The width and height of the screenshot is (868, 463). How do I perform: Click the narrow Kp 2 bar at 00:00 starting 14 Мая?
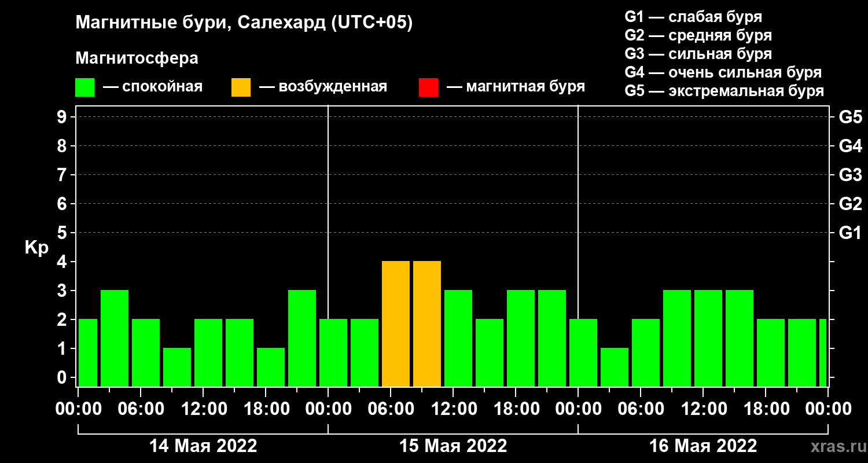[87, 352]
